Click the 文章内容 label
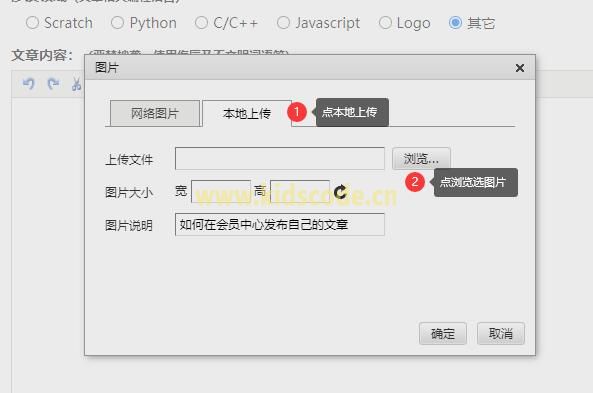Image resolution: width=593 pixels, height=393 pixels. (42, 56)
